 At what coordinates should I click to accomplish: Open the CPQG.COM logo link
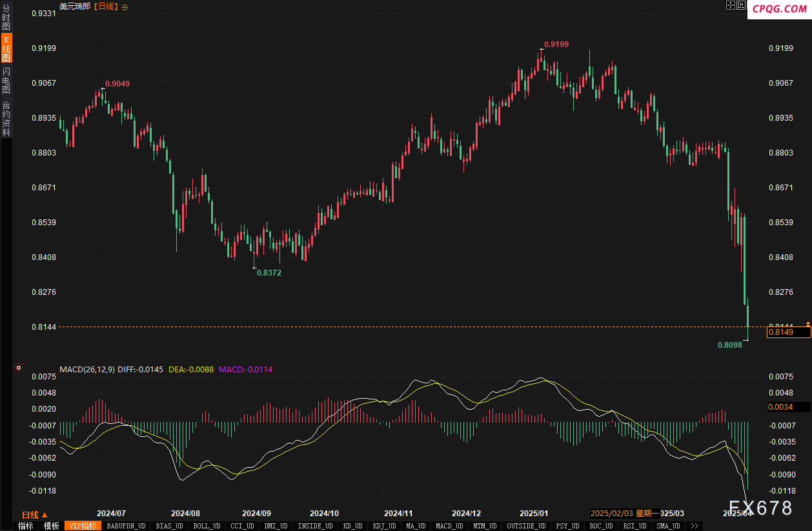[x=780, y=8]
